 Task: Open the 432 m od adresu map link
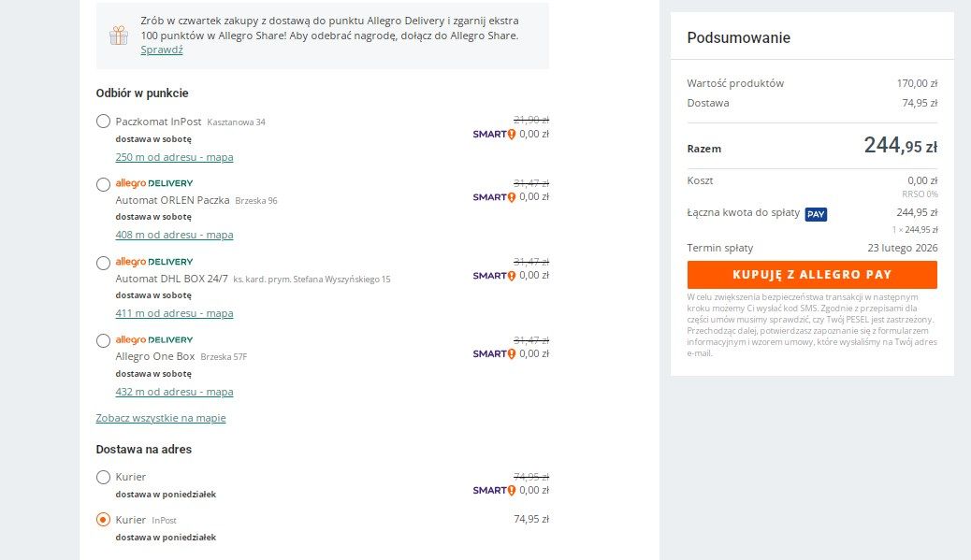point(174,392)
